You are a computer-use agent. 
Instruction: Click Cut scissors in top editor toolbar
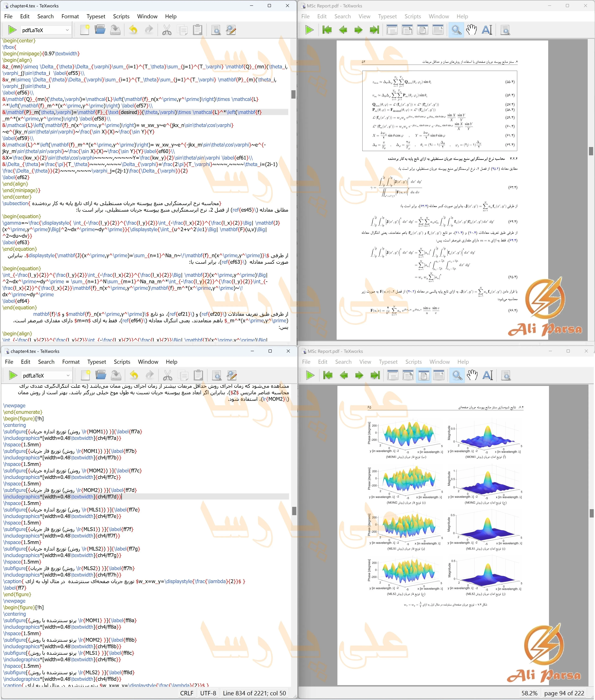[x=167, y=30]
